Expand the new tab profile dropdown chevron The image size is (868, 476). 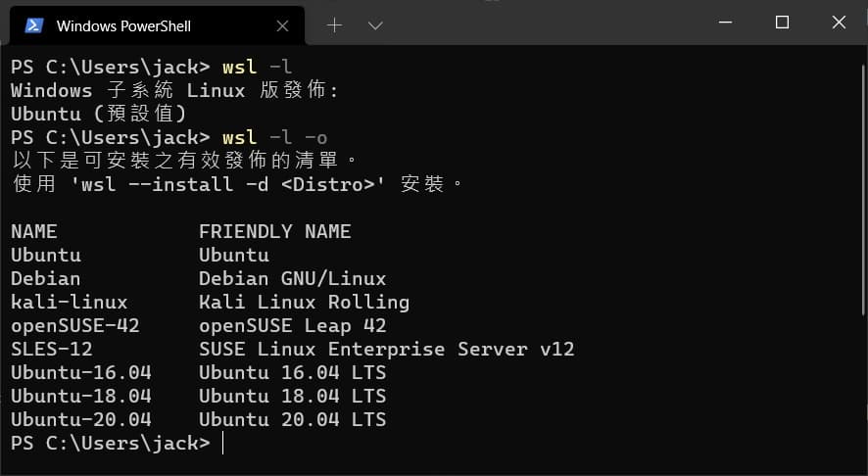375,25
